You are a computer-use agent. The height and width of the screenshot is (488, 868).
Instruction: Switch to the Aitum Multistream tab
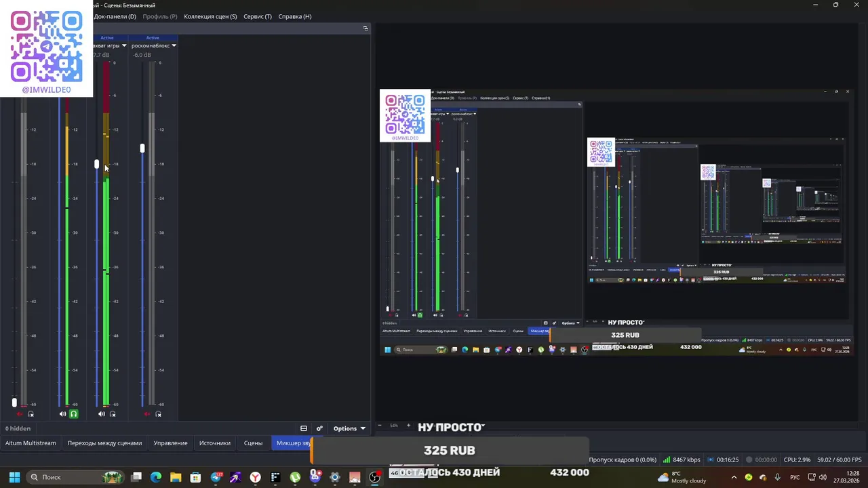(x=31, y=443)
